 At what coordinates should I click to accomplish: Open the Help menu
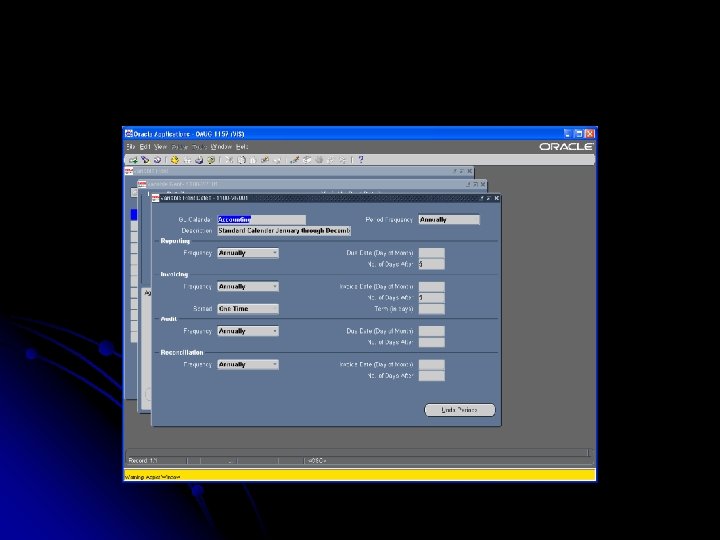click(x=242, y=147)
